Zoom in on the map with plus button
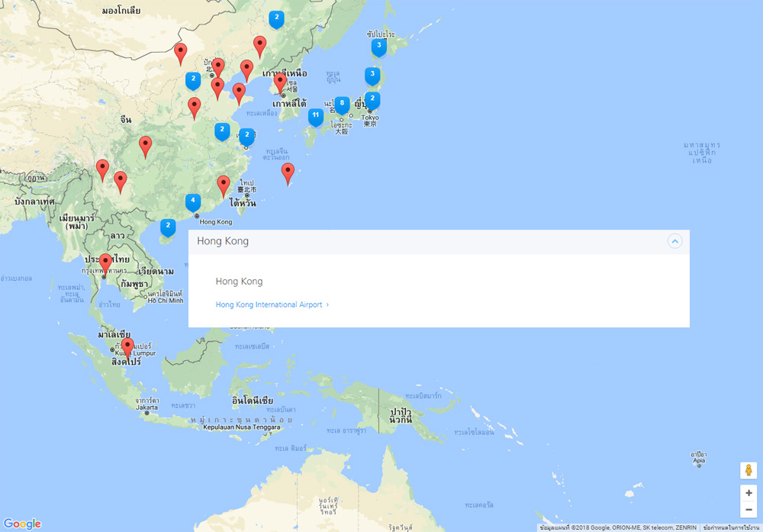 [749, 493]
